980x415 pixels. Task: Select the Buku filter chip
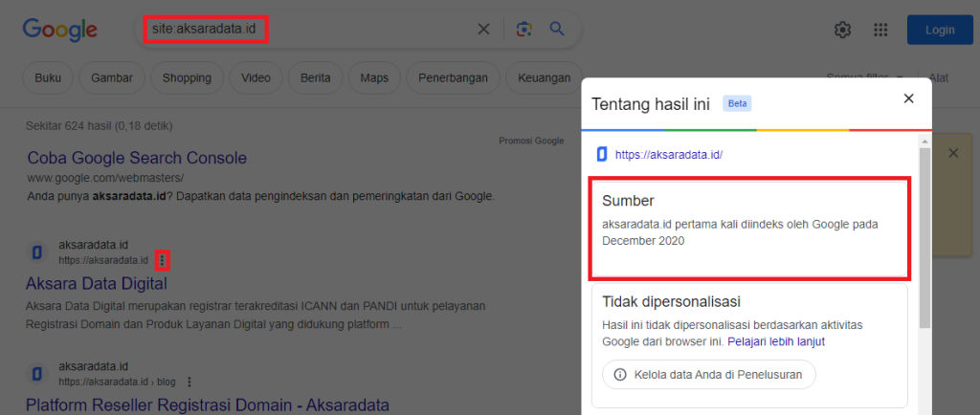48,78
